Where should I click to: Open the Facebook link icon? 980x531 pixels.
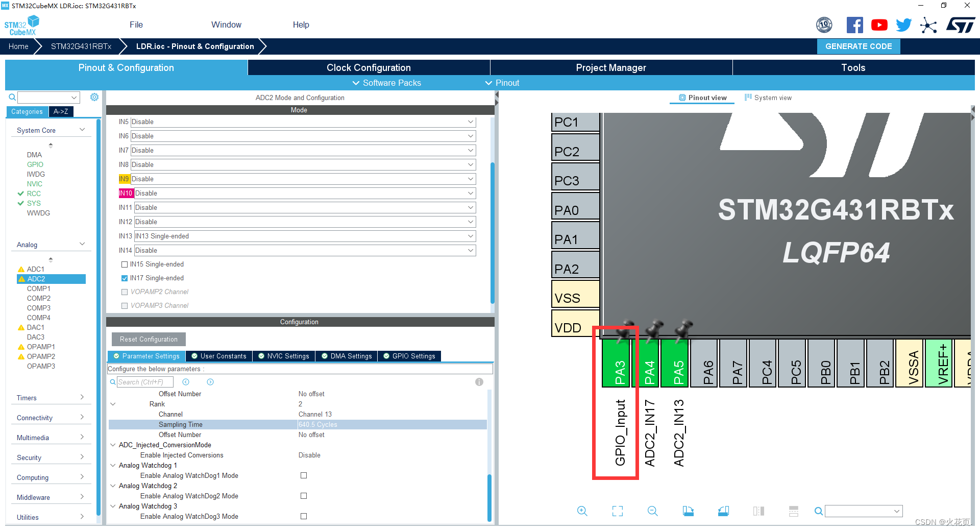pos(854,25)
